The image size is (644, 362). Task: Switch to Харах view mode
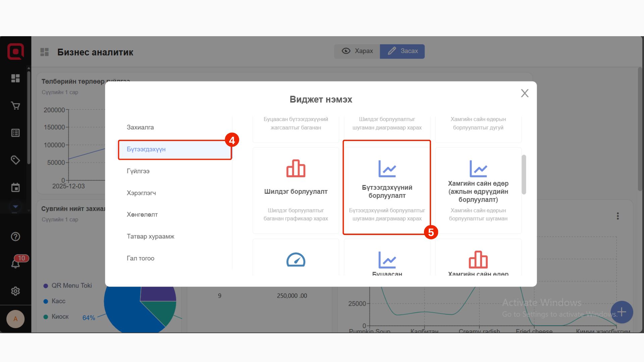(x=357, y=51)
